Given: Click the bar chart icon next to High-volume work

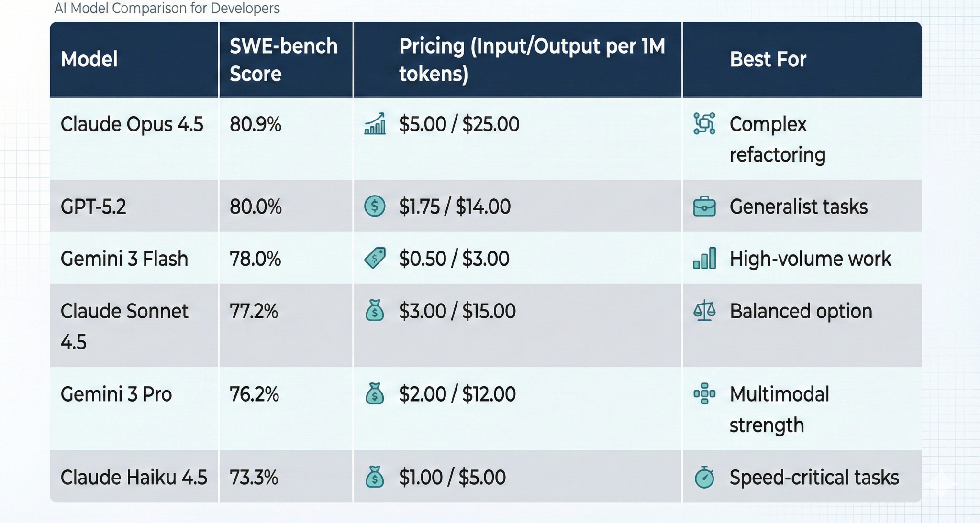Looking at the screenshot, I should click(704, 258).
